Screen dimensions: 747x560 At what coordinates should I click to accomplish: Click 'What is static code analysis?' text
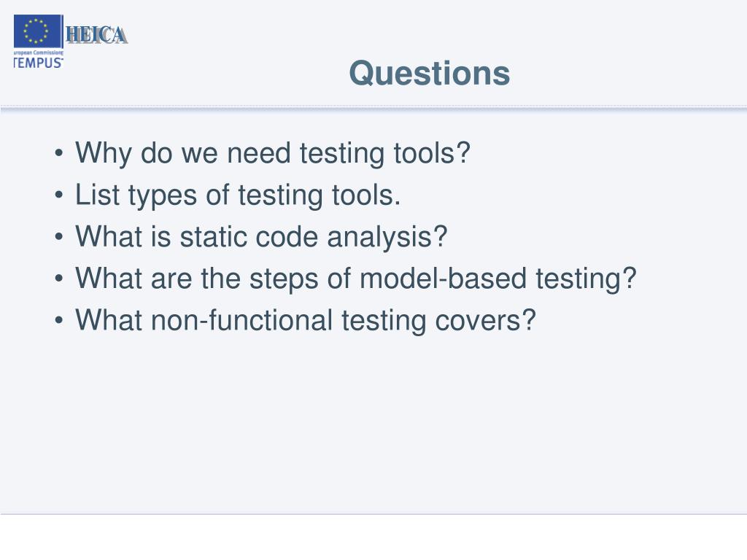tap(261, 237)
